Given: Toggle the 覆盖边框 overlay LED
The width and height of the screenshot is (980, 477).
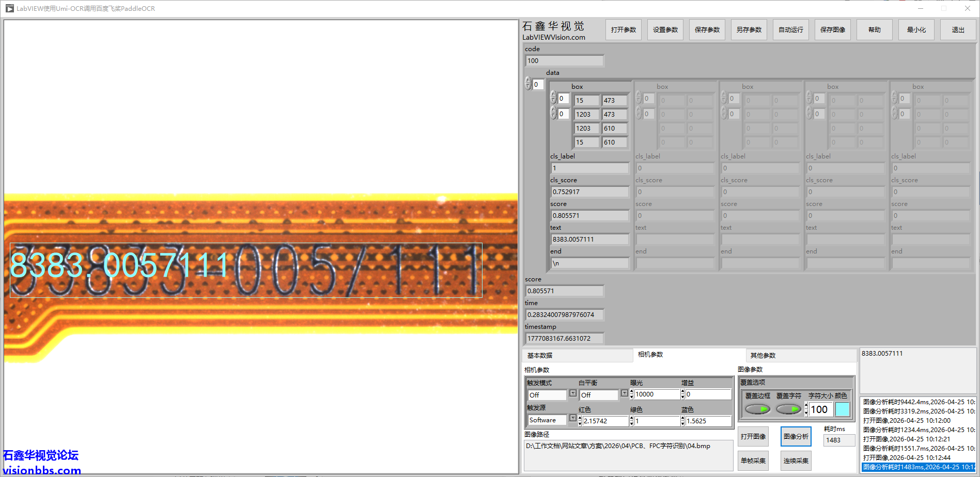Looking at the screenshot, I should 757,408.
